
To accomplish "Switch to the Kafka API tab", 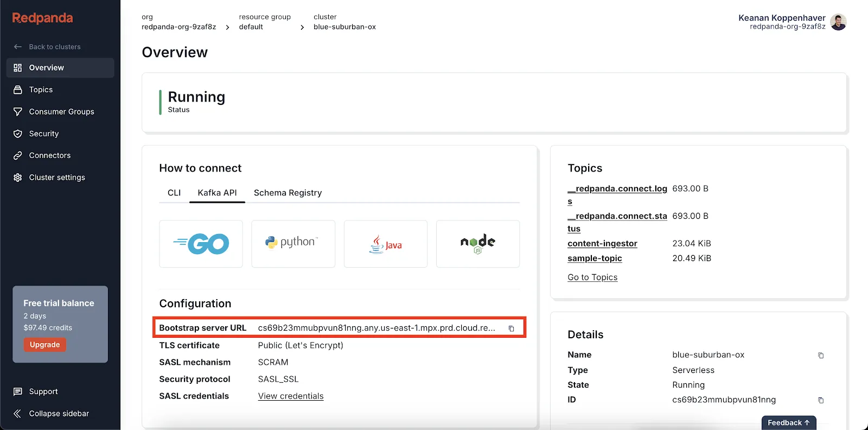I will [217, 193].
